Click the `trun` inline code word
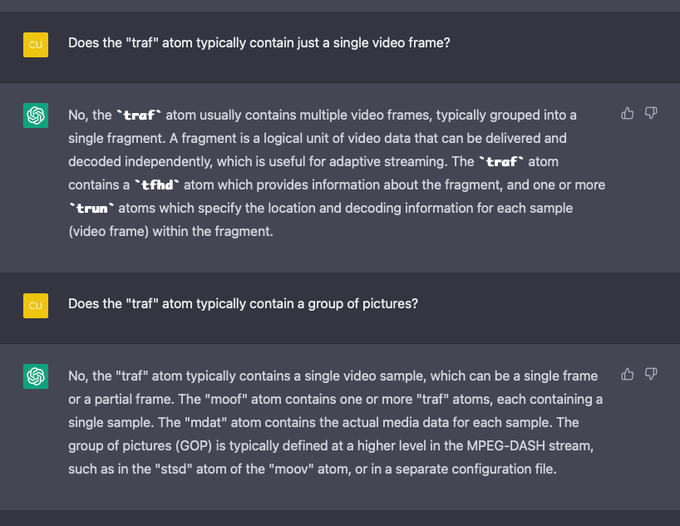680x526 pixels. pyautogui.click(x=92, y=209)
